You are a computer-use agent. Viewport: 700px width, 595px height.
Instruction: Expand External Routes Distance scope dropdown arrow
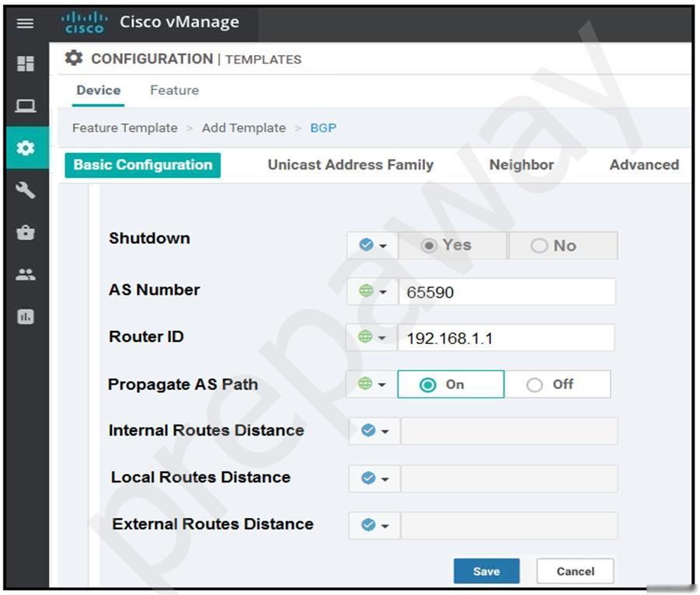coord(385,527)
